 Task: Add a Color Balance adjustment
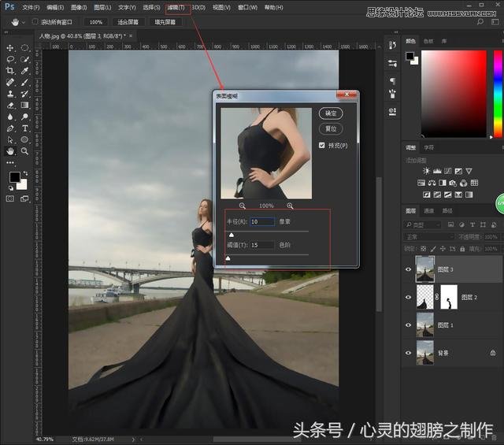click(x=432, y=183)
